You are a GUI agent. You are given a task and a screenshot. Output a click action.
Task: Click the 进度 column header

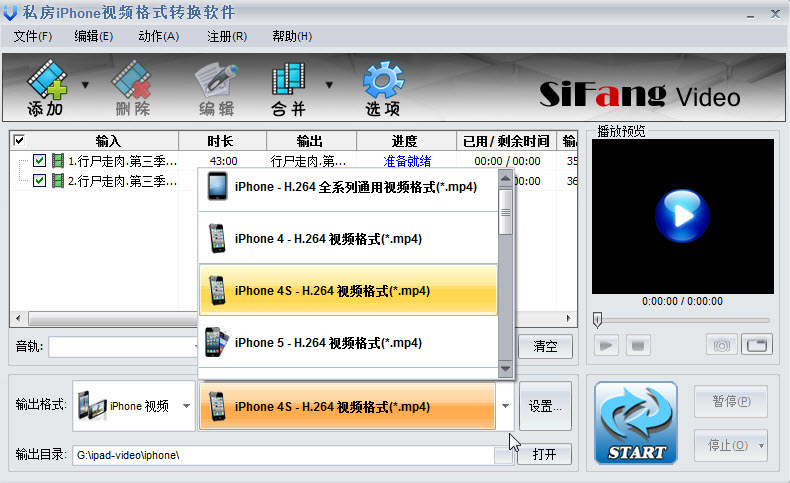click(x=405, y=141)
